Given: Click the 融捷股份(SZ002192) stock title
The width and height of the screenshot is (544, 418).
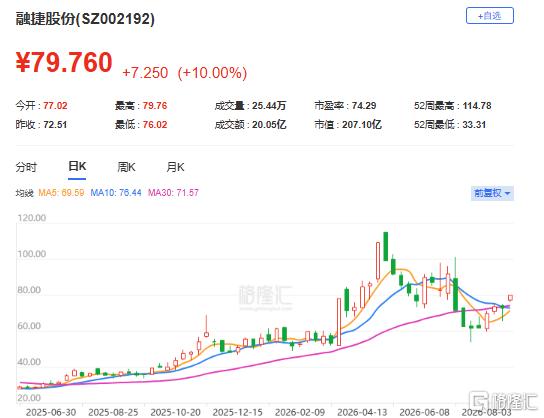Looking at the screenshot, I should 85,19.
